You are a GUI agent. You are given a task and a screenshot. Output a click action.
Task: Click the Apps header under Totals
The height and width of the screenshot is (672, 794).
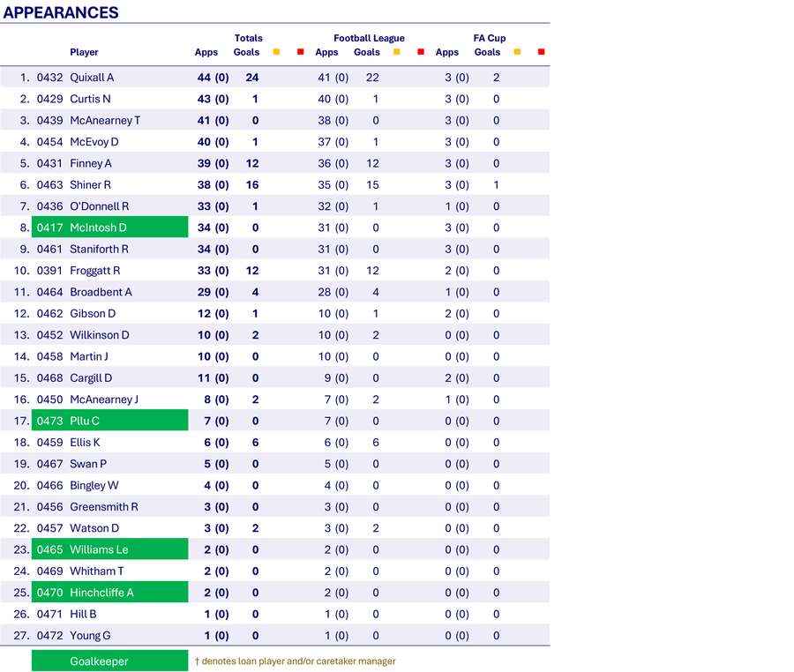pos(206,52)
